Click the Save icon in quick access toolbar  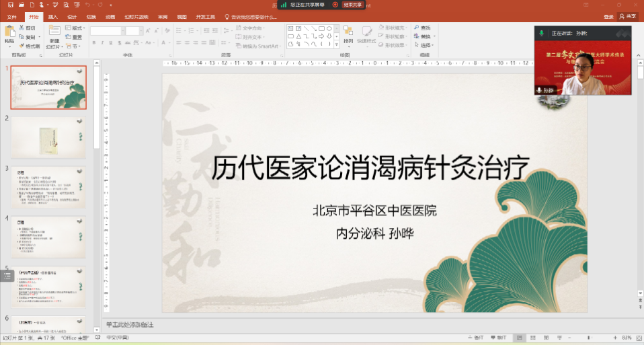click(11, 5)
